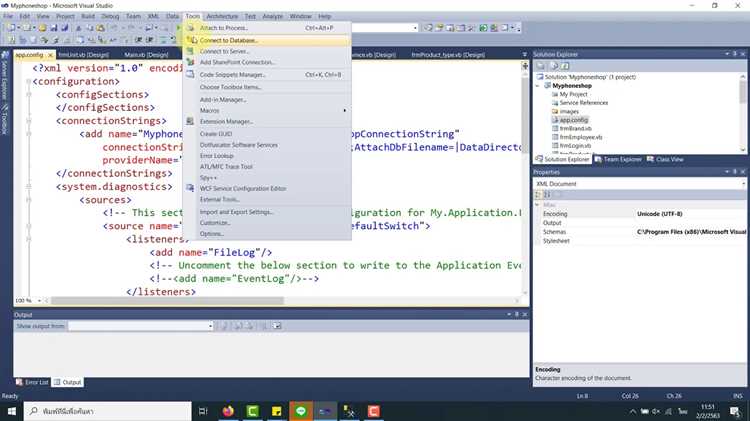Open ATL/MFC Trace Tool entry

coord(267,166)
